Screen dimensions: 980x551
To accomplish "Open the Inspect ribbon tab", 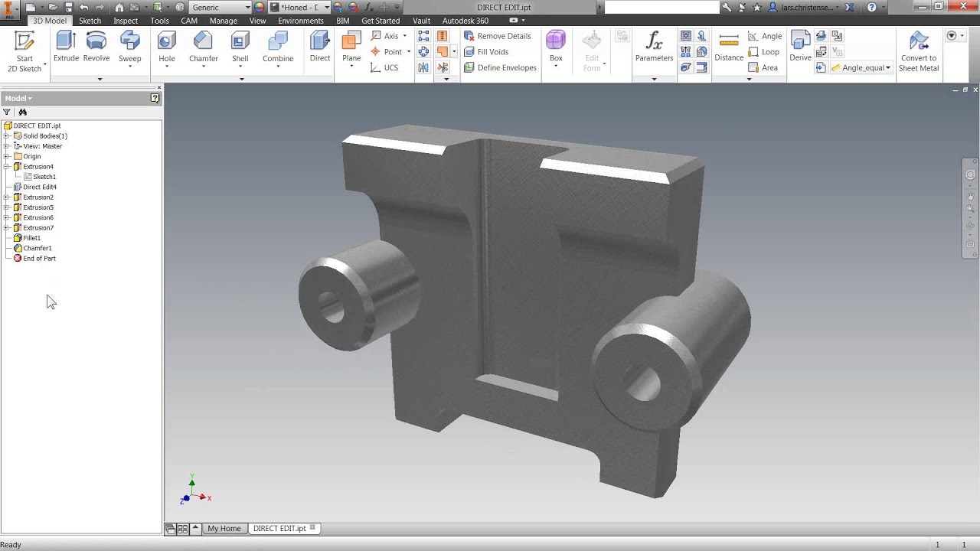I will (126, 21).
